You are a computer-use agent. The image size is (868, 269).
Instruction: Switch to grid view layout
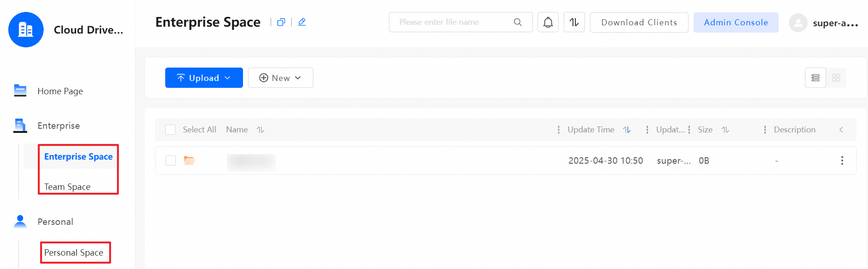pyautogui.click(x=836, y=78)
